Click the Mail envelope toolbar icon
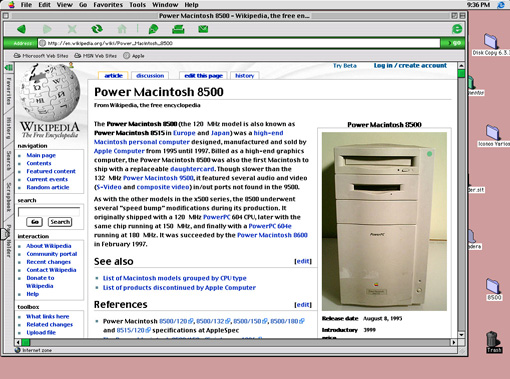 (203, 29)
